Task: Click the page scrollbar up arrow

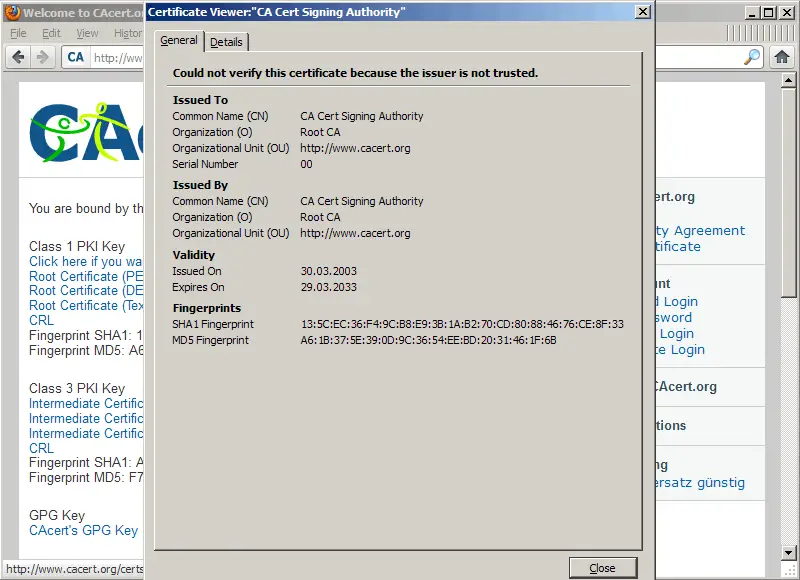Action: (788, 80)
